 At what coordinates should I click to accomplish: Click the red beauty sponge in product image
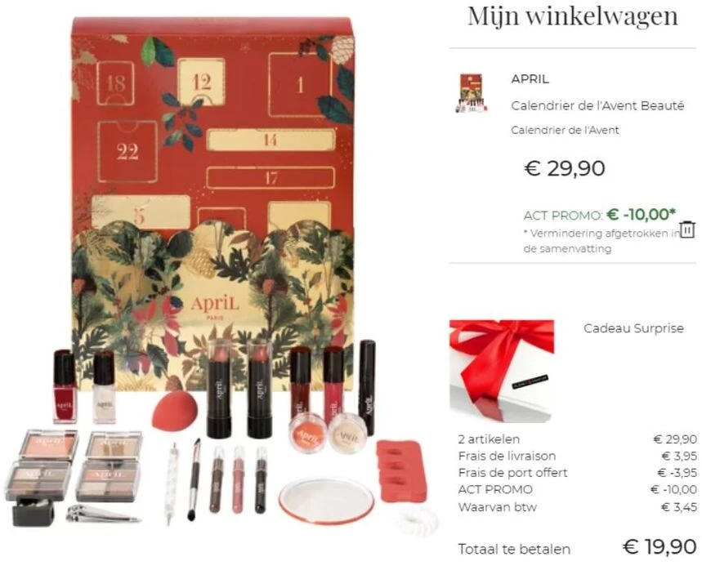[175, 412]
